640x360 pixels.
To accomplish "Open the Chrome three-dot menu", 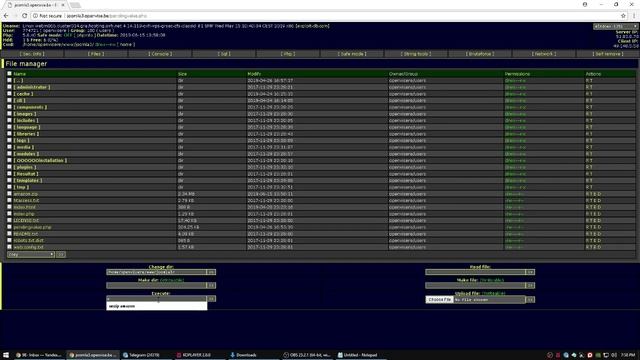I will pos(634,16).
